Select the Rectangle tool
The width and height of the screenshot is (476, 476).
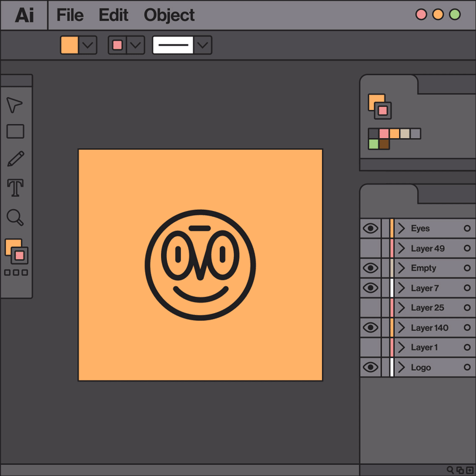coord(15,132)
